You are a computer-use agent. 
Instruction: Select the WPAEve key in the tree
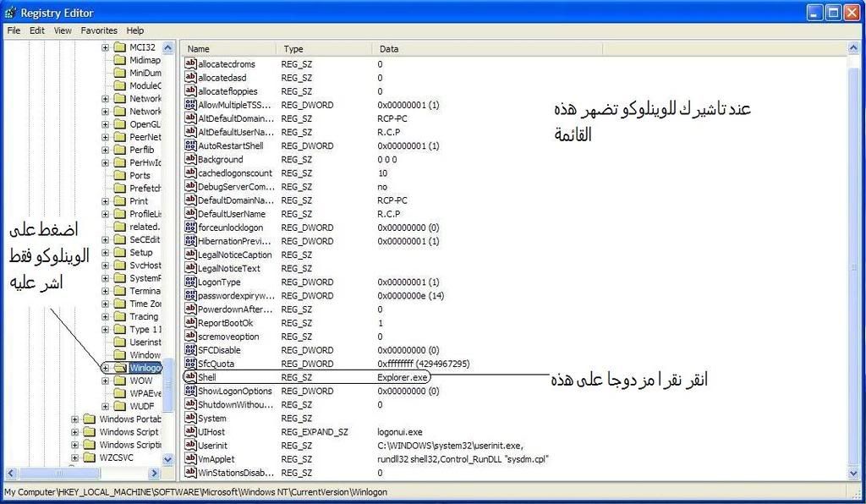tap(145, 393)
